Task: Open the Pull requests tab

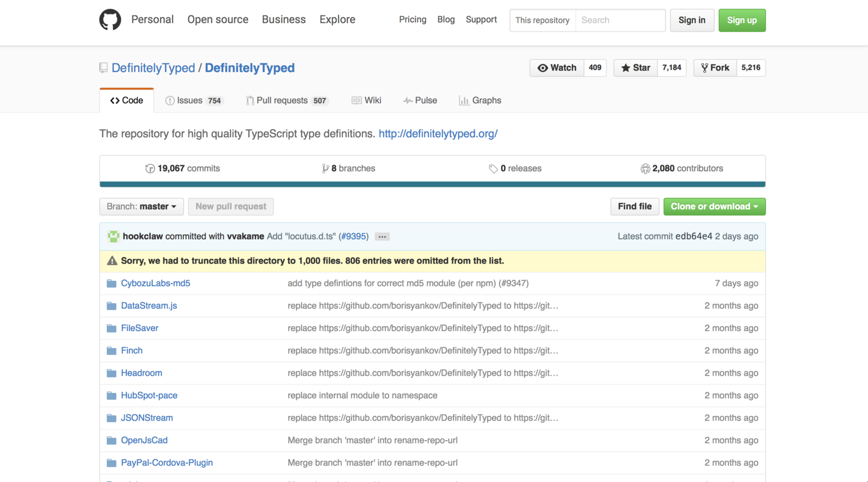Action: (287, 100)
